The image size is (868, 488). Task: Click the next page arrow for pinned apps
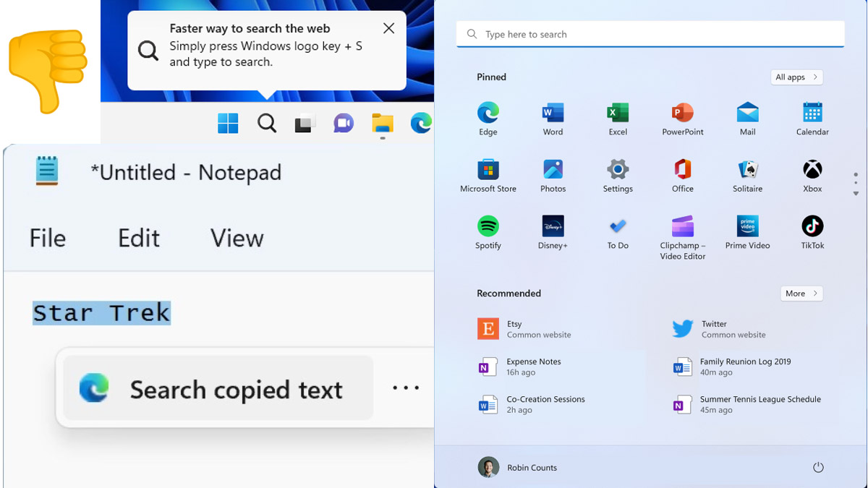(x=856, y=194)
